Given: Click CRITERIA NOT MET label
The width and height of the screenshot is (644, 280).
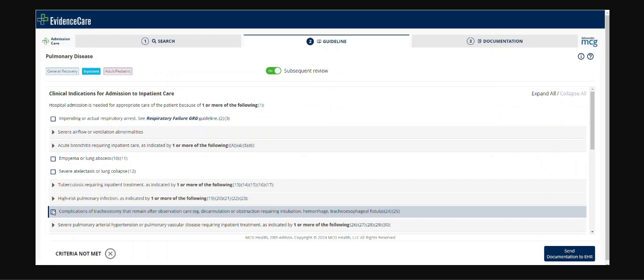Looking at the screenshot, I should point(78,254).
